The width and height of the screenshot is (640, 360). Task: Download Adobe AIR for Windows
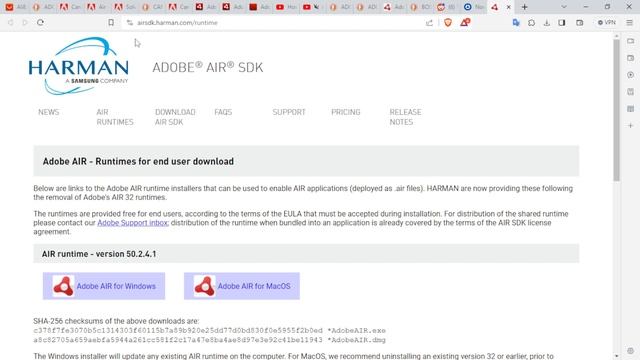coord(104,286)
